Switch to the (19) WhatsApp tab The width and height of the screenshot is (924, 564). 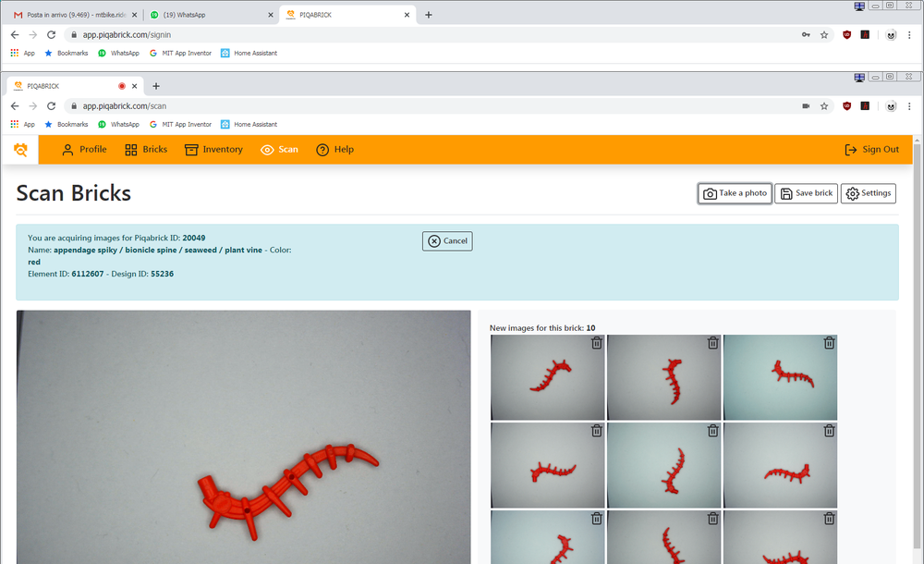point(211,15)
